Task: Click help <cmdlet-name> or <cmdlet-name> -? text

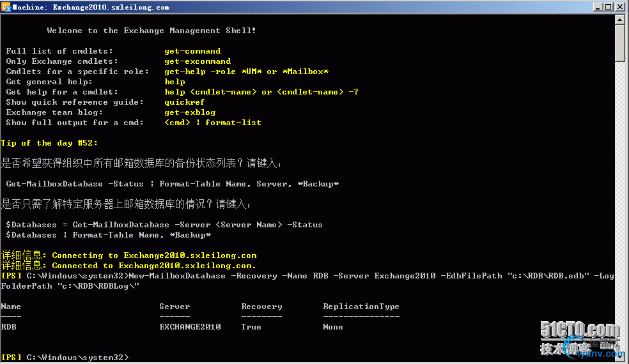Action: [261, 92]
